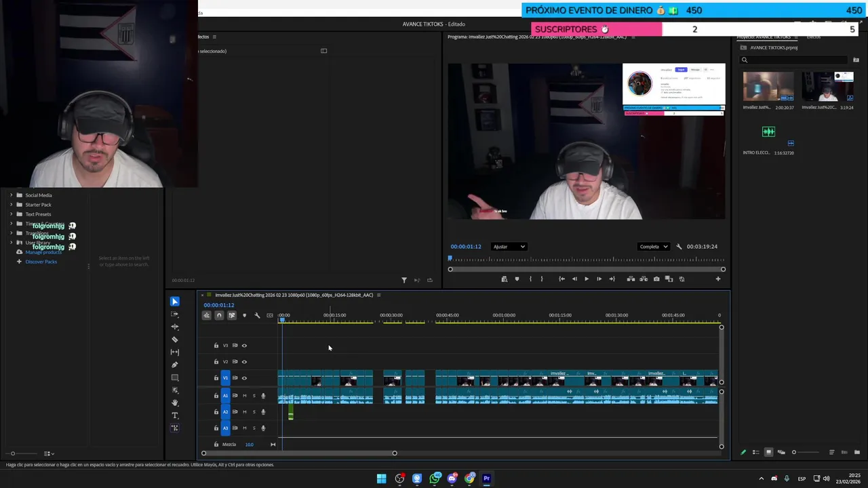Open the Proyecto panel tab
This screenshot has width=868, height=488.
coord(764,37)
